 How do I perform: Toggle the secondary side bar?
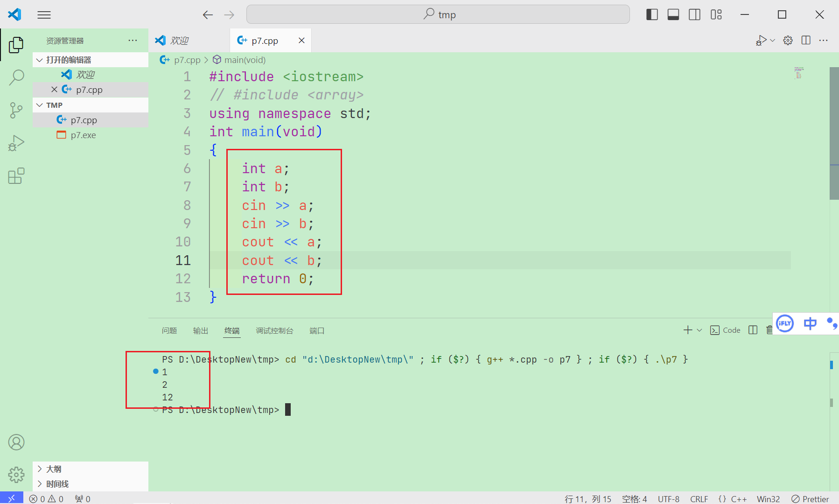695,15
